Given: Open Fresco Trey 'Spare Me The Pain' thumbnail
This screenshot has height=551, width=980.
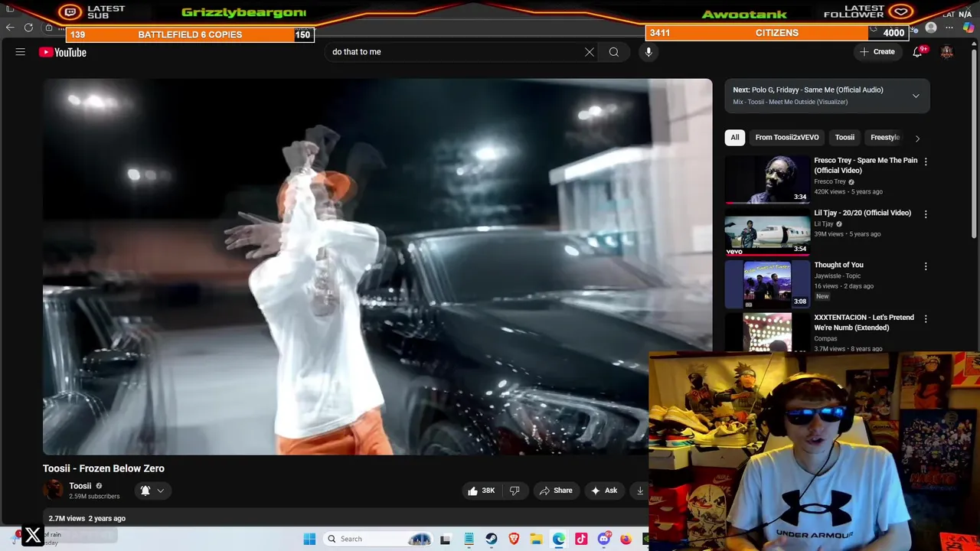Looking at the screenshot, I should pos(767,180).
